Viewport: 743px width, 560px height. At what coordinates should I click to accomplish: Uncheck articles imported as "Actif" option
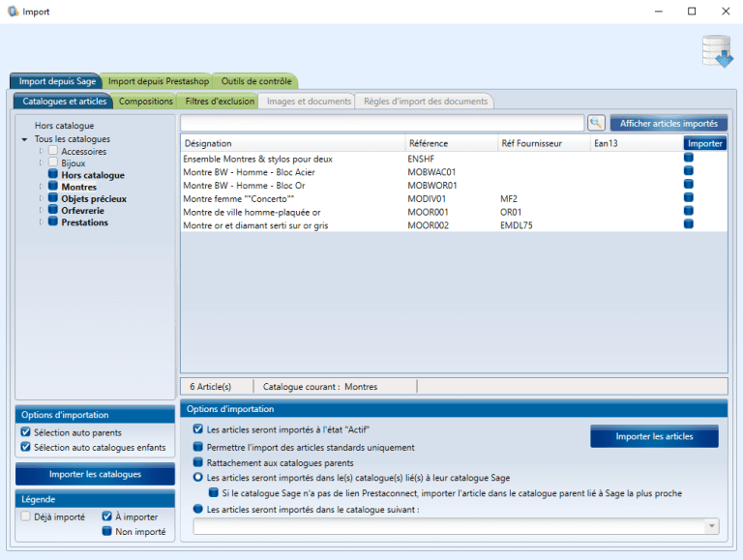pyautogui.click(x=198, y=429)
